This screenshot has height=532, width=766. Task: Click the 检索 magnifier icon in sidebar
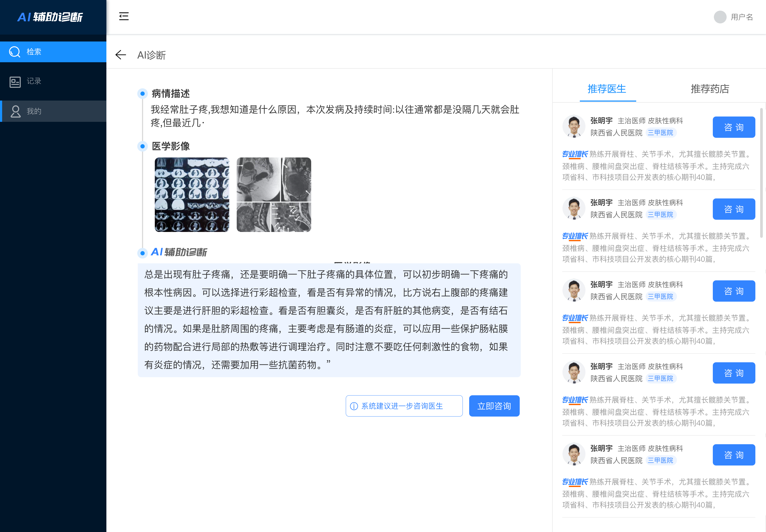[x=15, y=52]
